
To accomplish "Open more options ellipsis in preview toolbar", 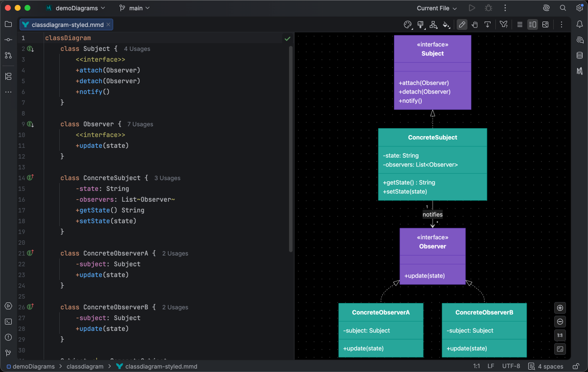I will (562, 24).
